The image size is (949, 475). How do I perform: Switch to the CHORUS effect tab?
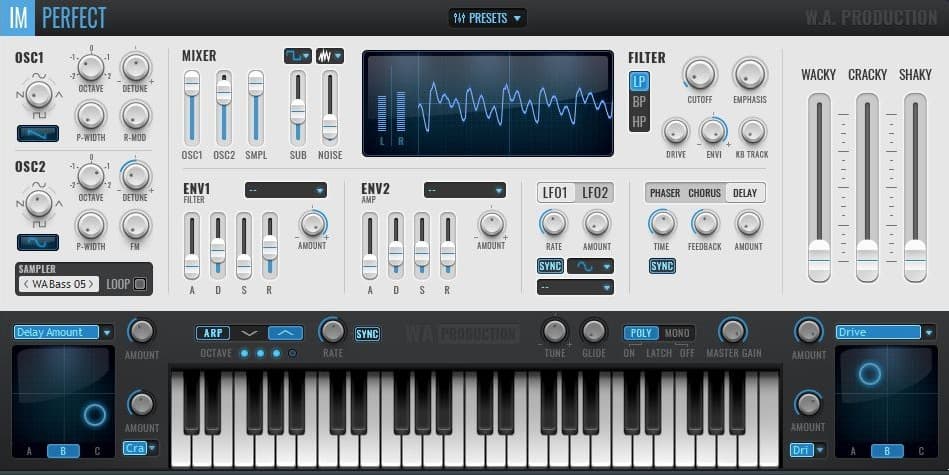(x=704, y=193)
